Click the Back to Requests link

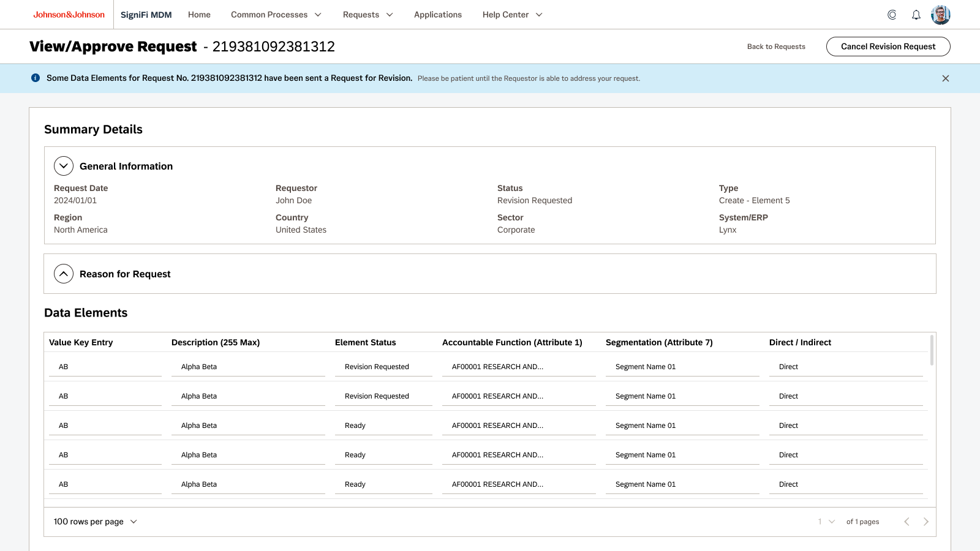(776, 47)
